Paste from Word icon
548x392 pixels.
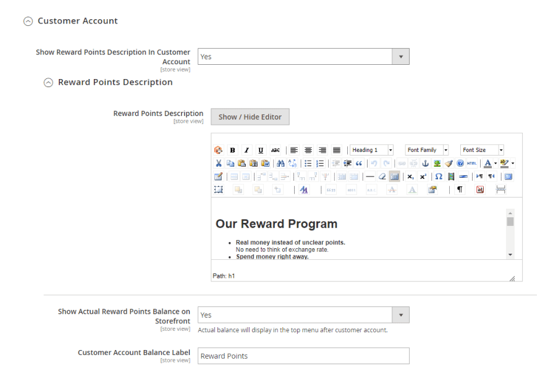[266, 163]
